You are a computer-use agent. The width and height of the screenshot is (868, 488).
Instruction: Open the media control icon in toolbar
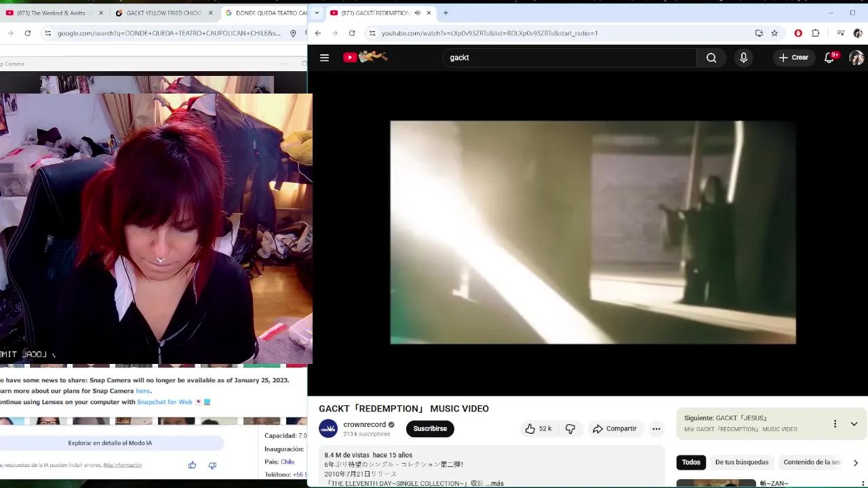(841, 33)
